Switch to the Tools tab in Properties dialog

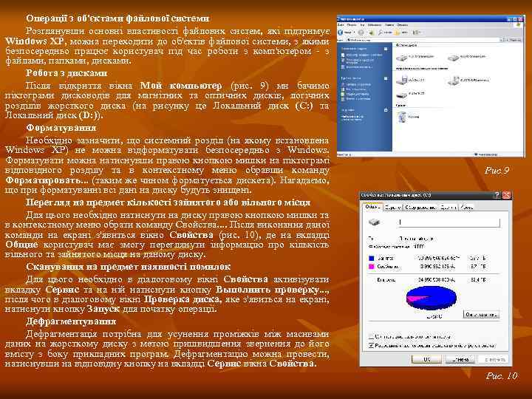(392, 207)
